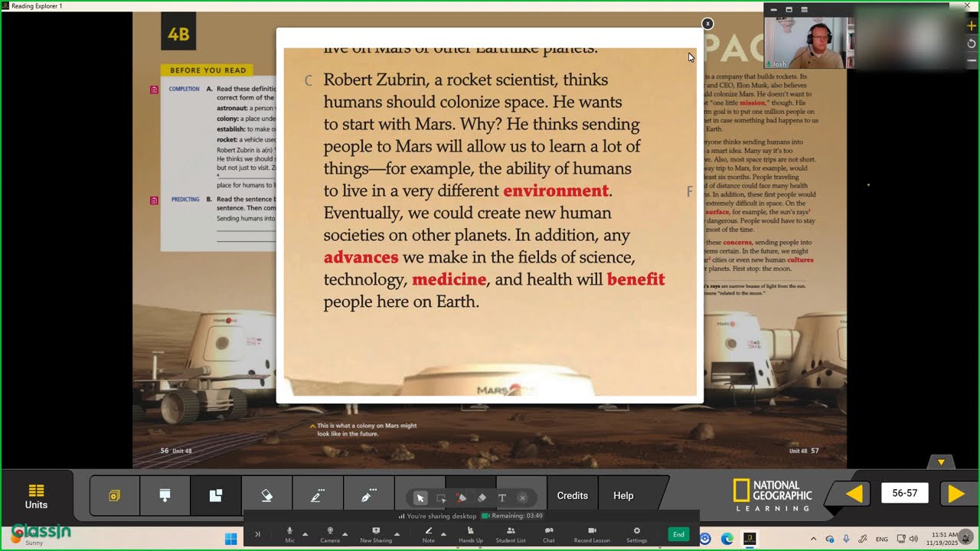Image resolution: width=980 pixels, height=551 pixels.
Task: Choose the arrow pointer in annotation bar
Action: click(420, 497)
